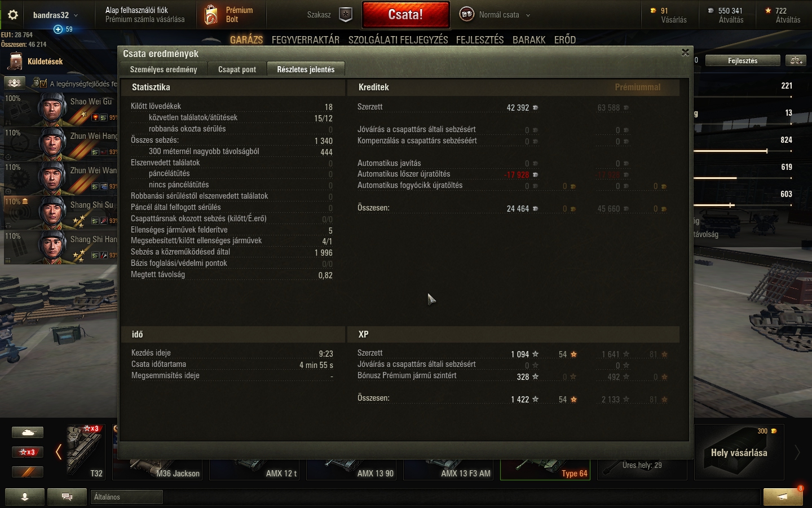Toggle the x3 bonus vehicle filter
Screen dimensions: 812x508
[x=27, y=452]
